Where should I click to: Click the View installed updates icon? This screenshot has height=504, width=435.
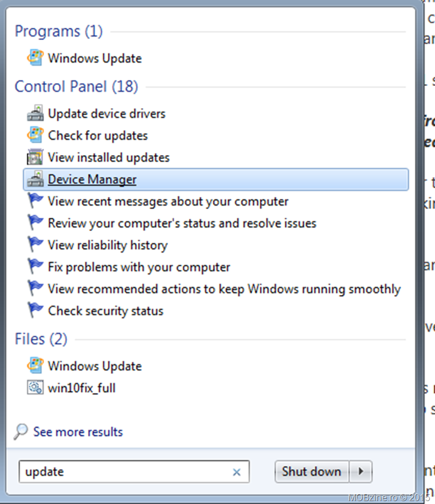tap(35, 157)
